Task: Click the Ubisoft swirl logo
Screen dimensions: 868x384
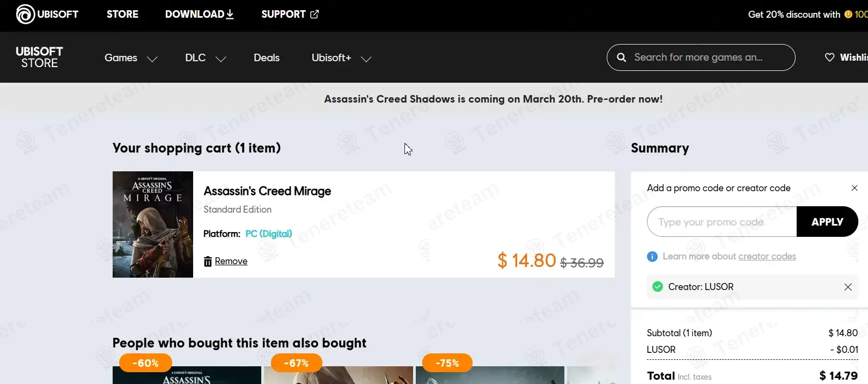Action: 25,15
